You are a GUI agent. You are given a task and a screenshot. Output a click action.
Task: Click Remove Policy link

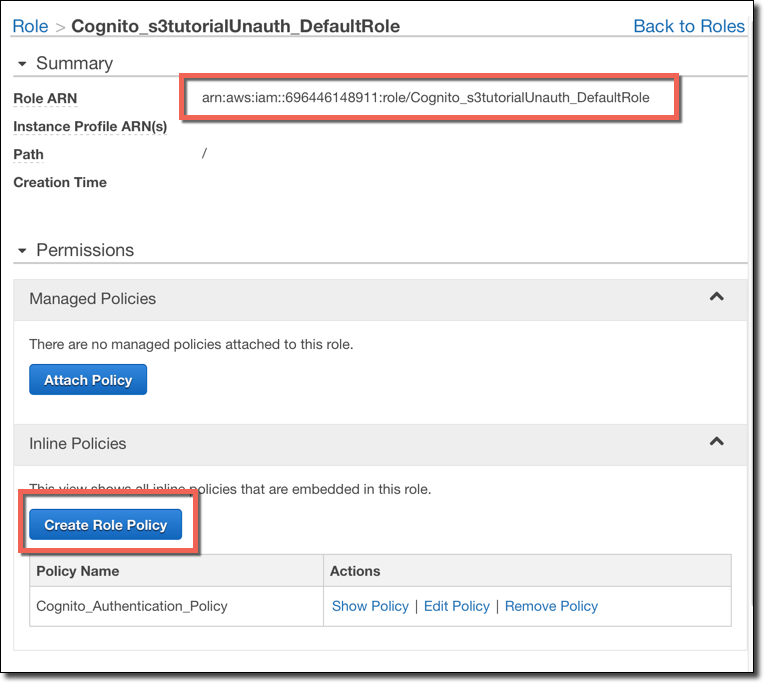point(551,606)
